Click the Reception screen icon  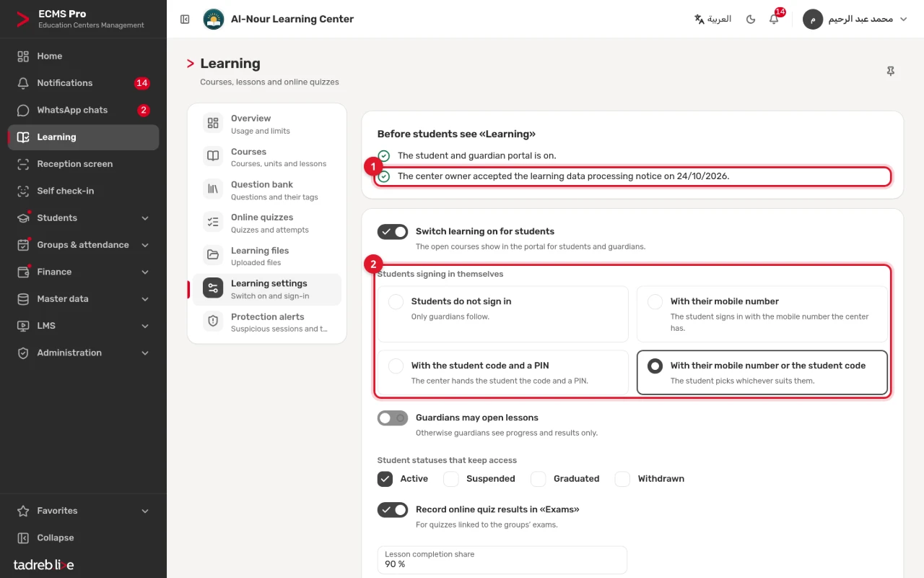[x=23, y=164]
